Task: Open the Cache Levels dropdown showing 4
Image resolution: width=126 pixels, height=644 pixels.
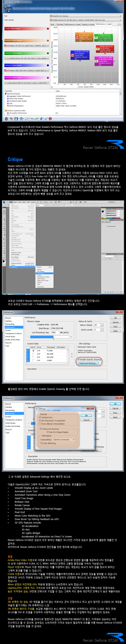Action: click(102, 330)
